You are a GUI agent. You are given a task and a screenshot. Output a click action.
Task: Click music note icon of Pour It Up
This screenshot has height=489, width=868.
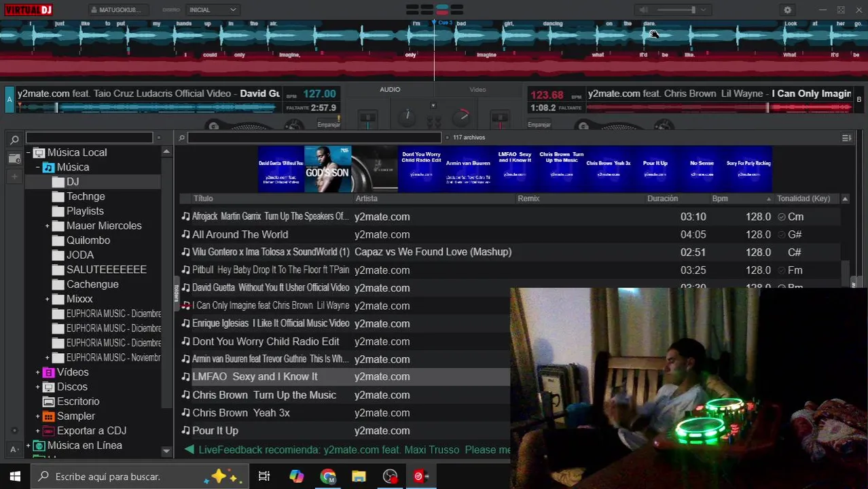coord(185,431)
